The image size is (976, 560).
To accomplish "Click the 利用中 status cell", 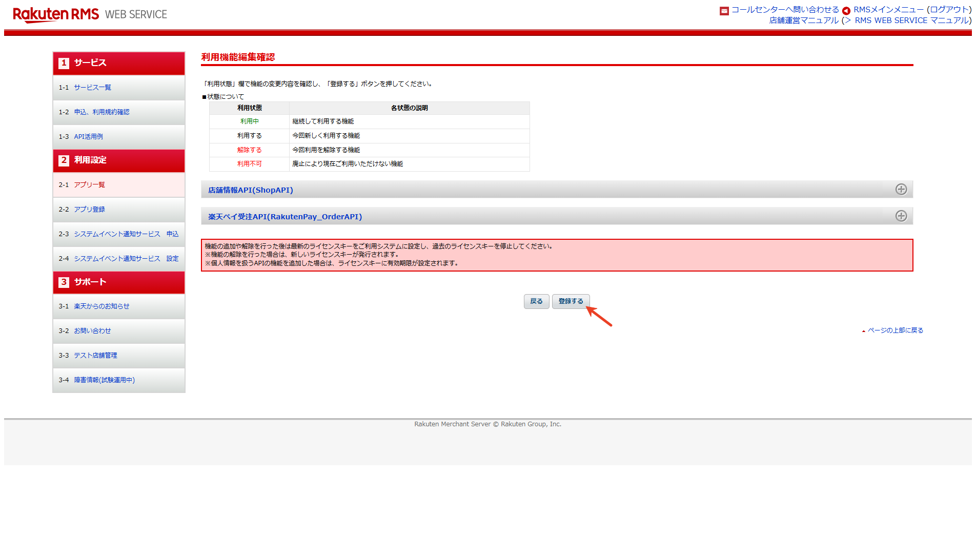I will 250,121.
